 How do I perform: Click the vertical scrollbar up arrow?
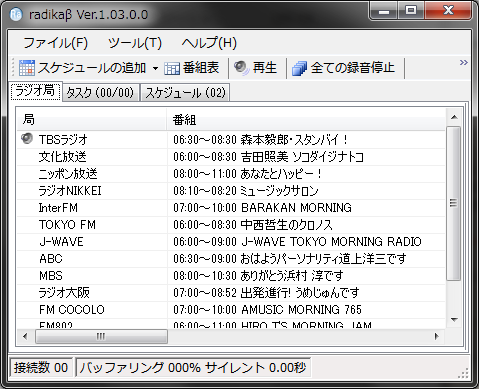tap(454, 117)
